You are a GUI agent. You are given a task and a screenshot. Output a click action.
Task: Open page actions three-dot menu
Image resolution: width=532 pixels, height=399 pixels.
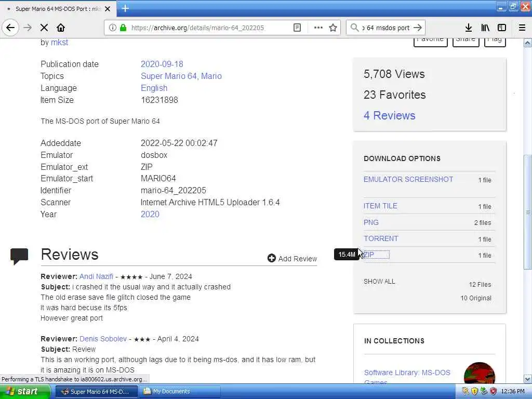(318, 28)
